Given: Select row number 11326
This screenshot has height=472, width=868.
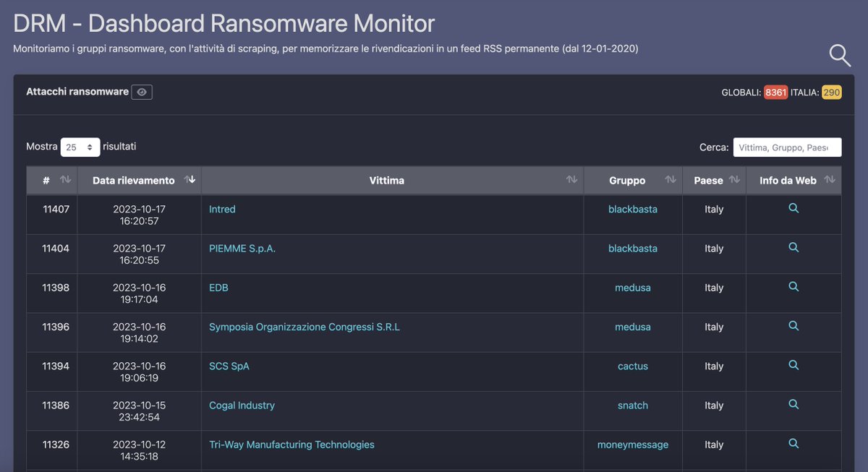Looking at the screenshot, I should pyautogui.click(x=56, y=445).
